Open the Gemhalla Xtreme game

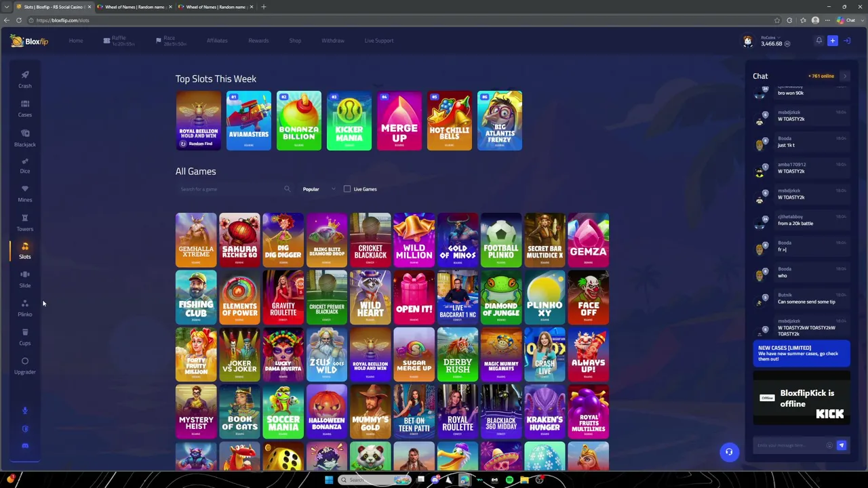click(x=196, y=240)
